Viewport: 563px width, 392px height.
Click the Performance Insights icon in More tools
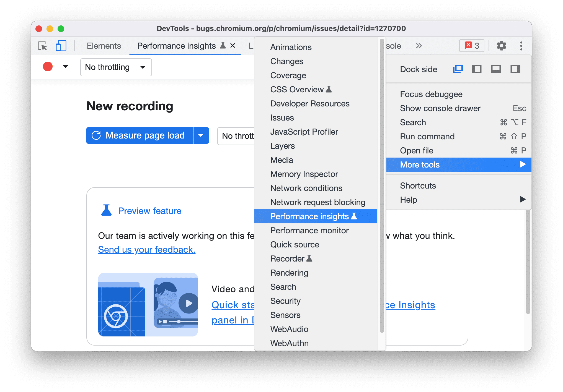355,216
